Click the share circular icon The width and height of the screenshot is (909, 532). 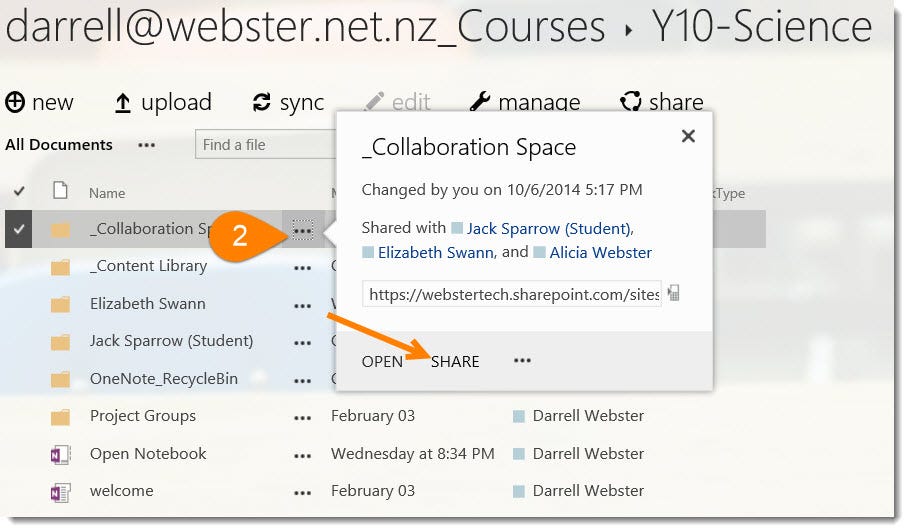631,102
